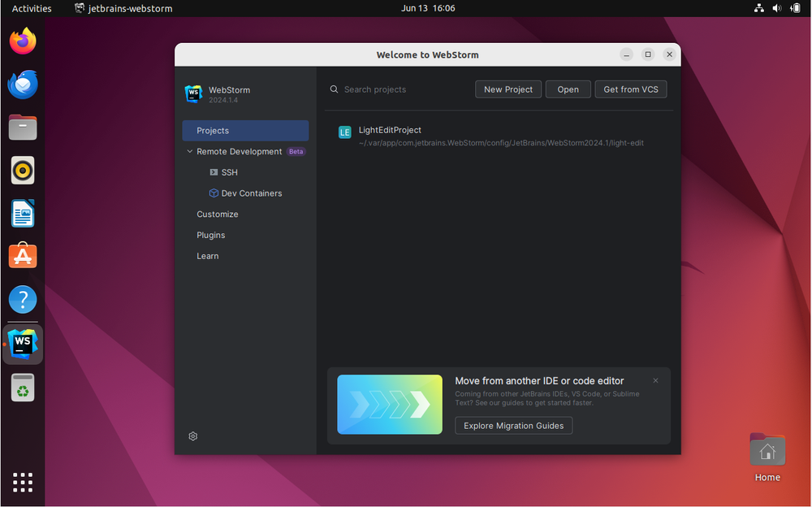Click the Get from VCS button
The image size is (812, 507).
[x=631, y=89]
